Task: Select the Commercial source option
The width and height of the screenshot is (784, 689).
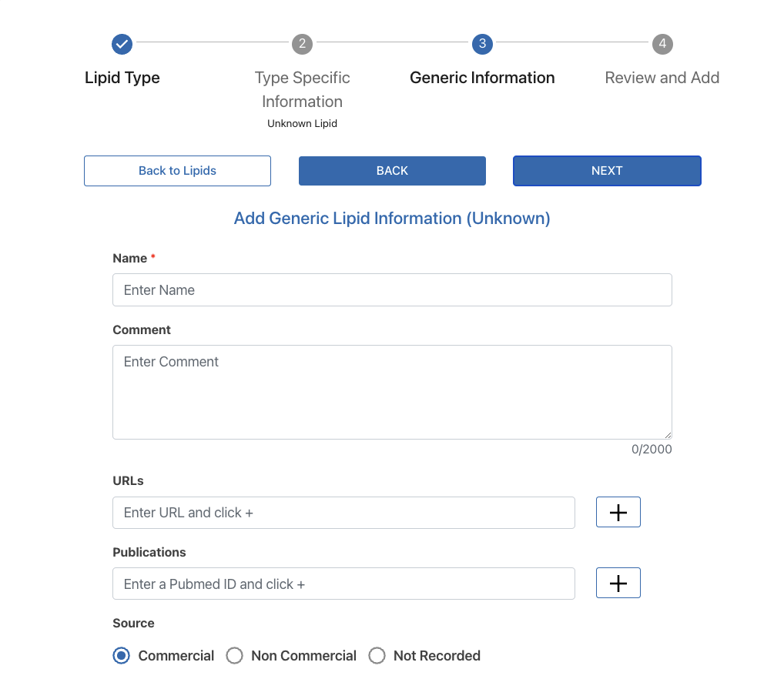Action: tap(122, 656)
